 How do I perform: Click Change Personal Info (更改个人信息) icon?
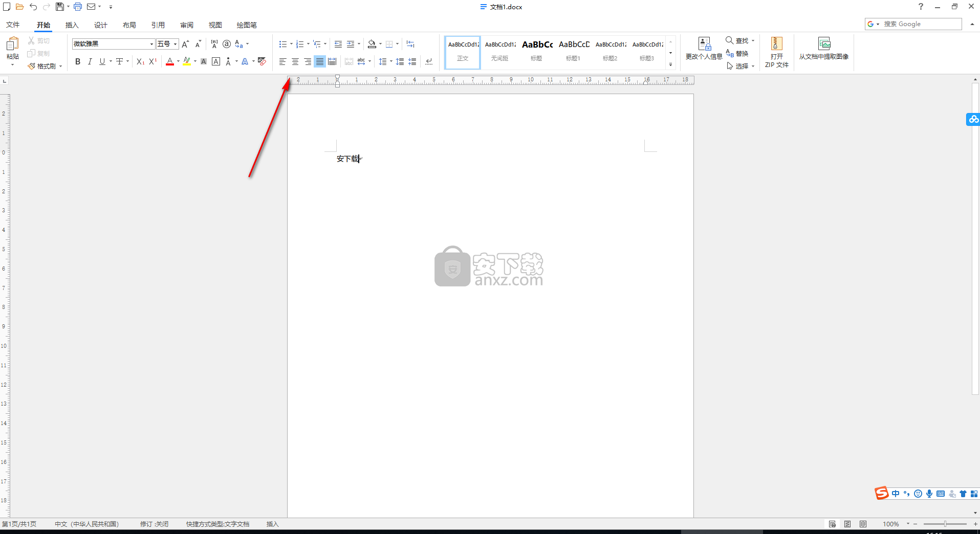coord(704,43)
